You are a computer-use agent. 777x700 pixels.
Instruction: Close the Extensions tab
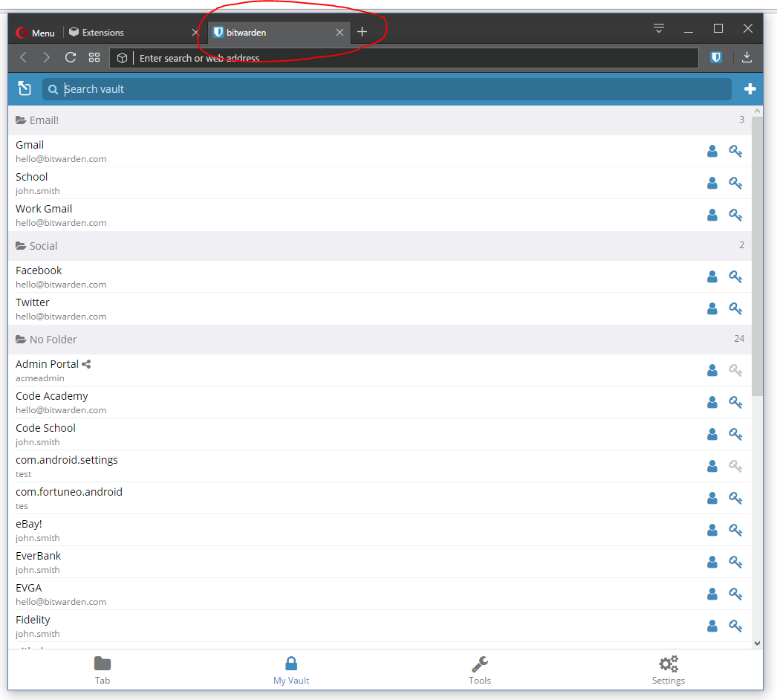(x=195, y=32)
